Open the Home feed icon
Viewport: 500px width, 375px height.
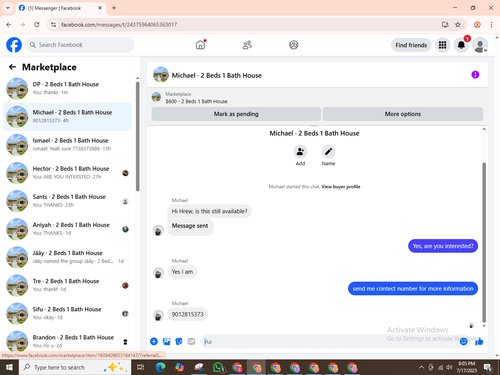pyautogui.click(x=200, y=45)
